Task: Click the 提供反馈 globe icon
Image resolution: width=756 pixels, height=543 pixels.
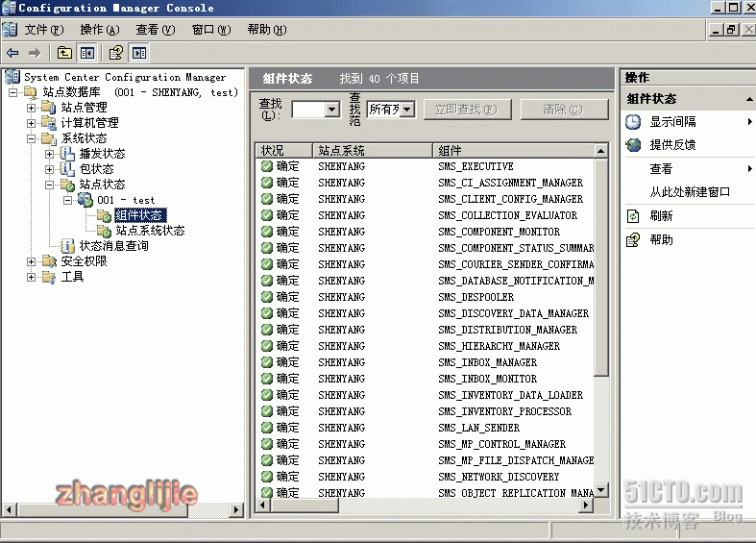Action: click(x=633, y=145)
